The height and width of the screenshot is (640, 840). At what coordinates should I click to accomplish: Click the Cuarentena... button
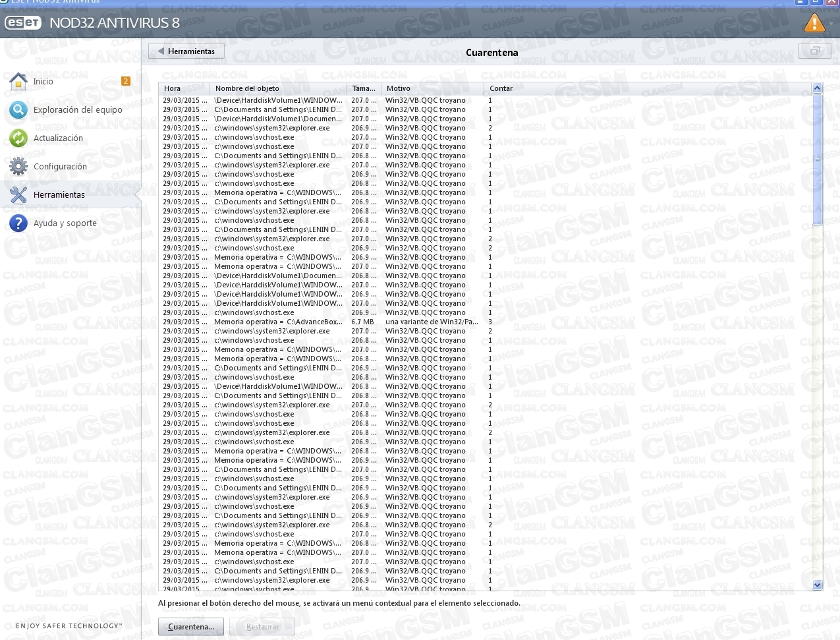coord(191,627)
